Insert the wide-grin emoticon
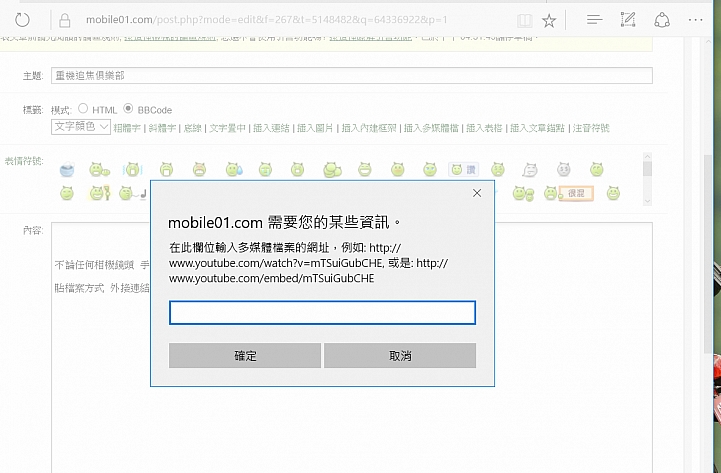Image resolution: width=721 pixels, height=473 pixels. point(365,170)
